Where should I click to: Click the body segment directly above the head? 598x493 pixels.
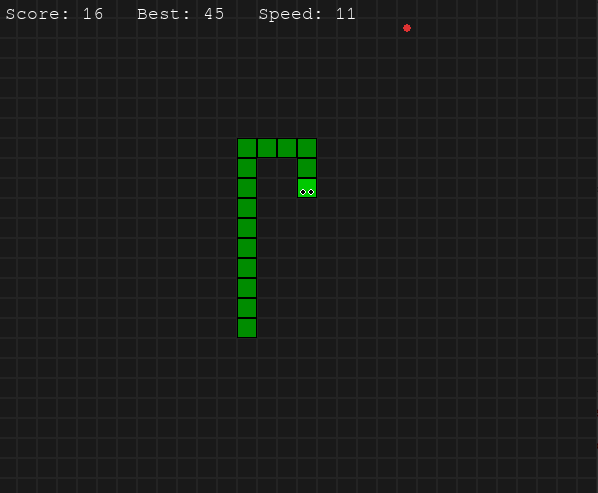coord(307,168)
